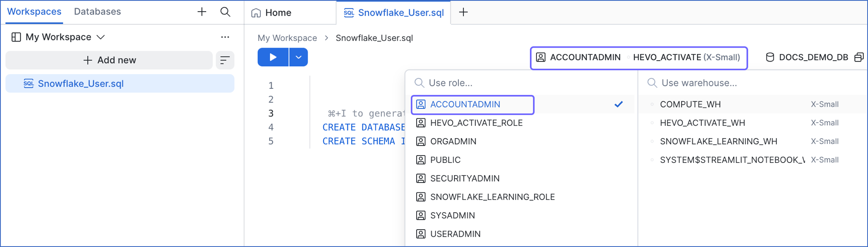
Task: Click the checkmark next to ACCOUNTADMIN
Action: 618,104
